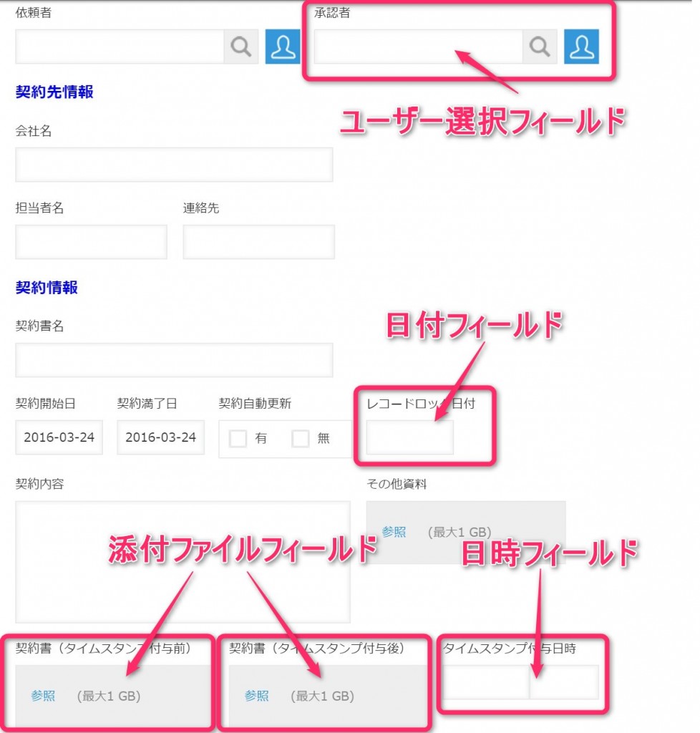Click into the 担当者名 text field
Viewport: 700px width, 733px height.
(91, 242)
